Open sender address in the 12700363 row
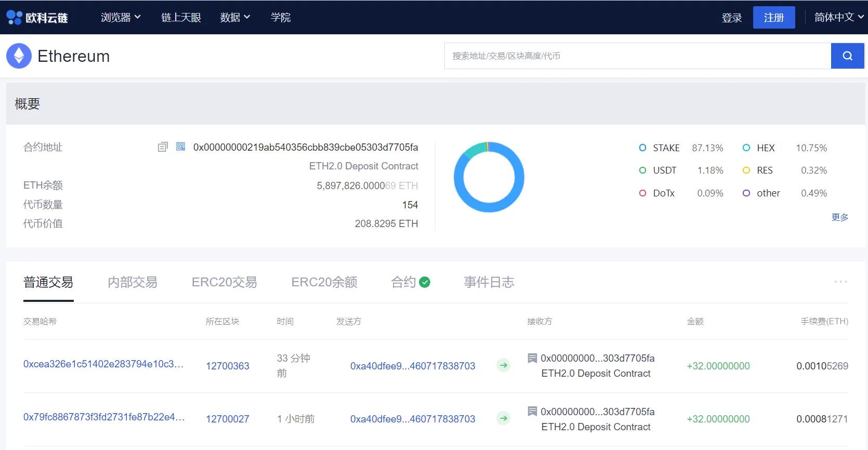This screenshot has width=868, height=450. (413, 366)
